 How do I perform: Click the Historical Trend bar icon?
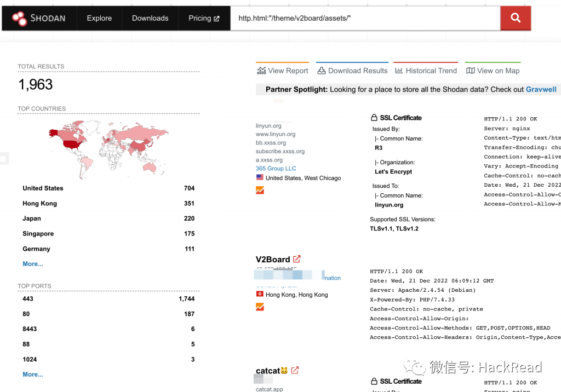(x=399, y=71)
